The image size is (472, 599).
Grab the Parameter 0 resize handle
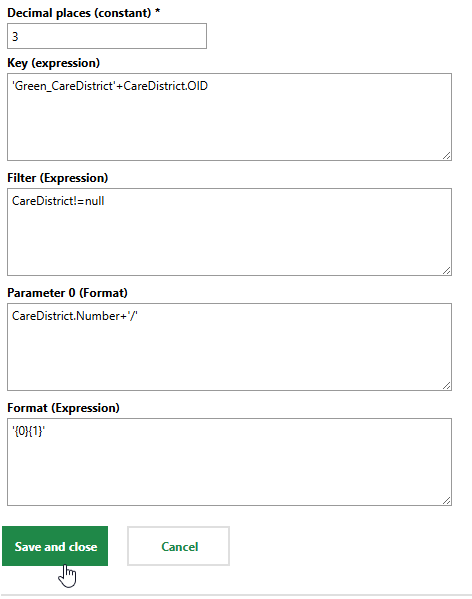tap(447, 386)
